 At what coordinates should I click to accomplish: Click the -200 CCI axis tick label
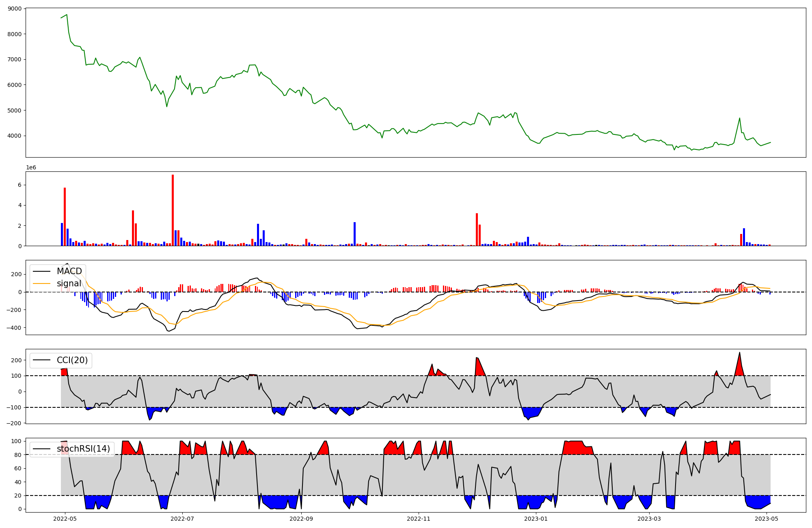pyautogui.click(x=13, y=423)
